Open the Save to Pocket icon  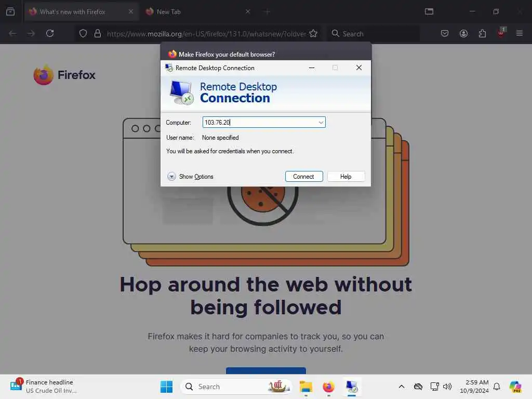tap(445, 33)
